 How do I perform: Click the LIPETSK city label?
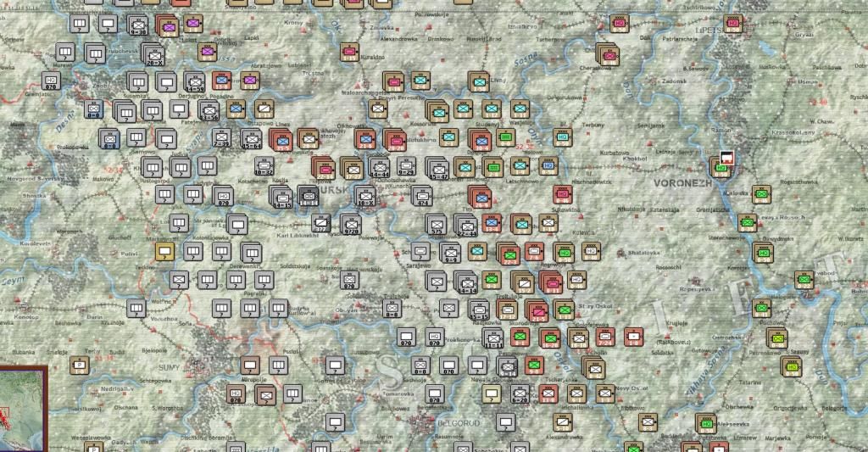[709, 30]
